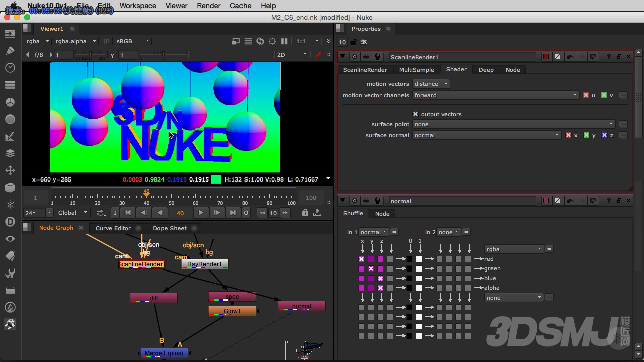Open the Image nodes toolbar icon
The image size is (644, 362).
(10, 34)
